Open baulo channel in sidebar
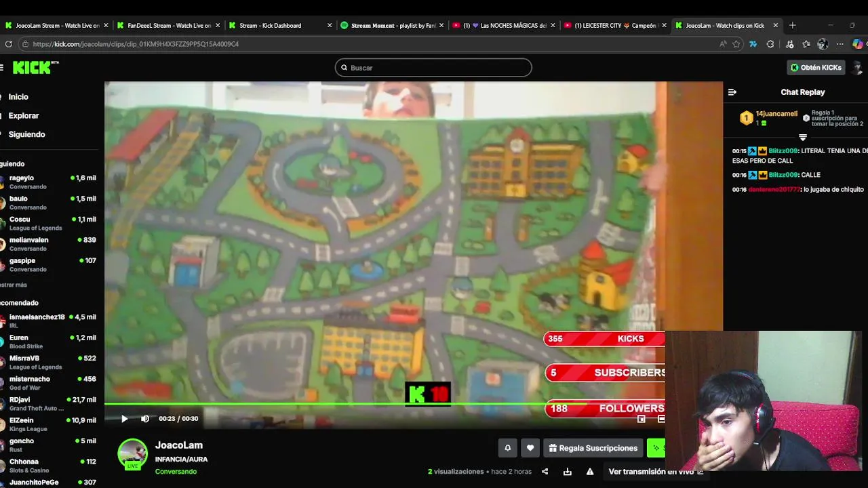This screenshot has width=868, height=488. pyautogui.click(x=49, y=203)
